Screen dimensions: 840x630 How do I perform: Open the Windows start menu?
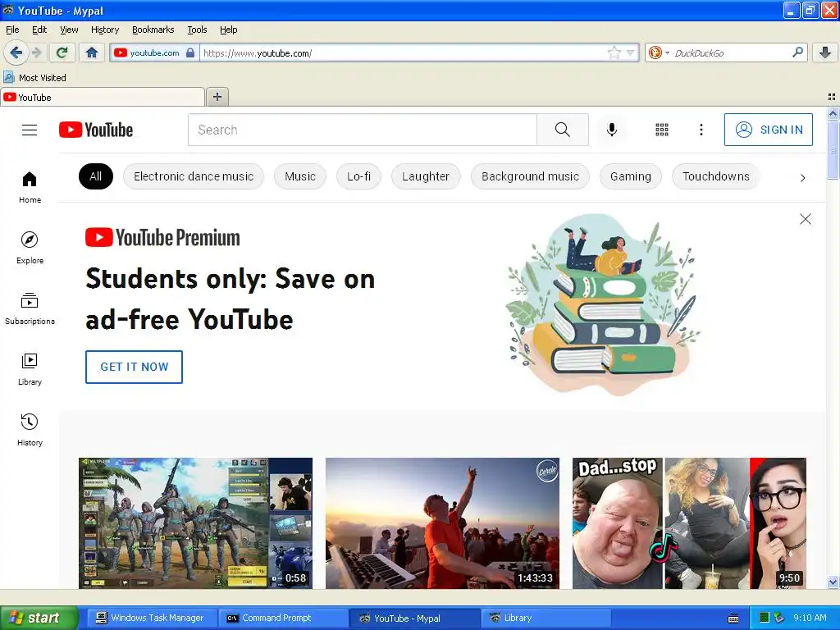(x=39, y=618)
